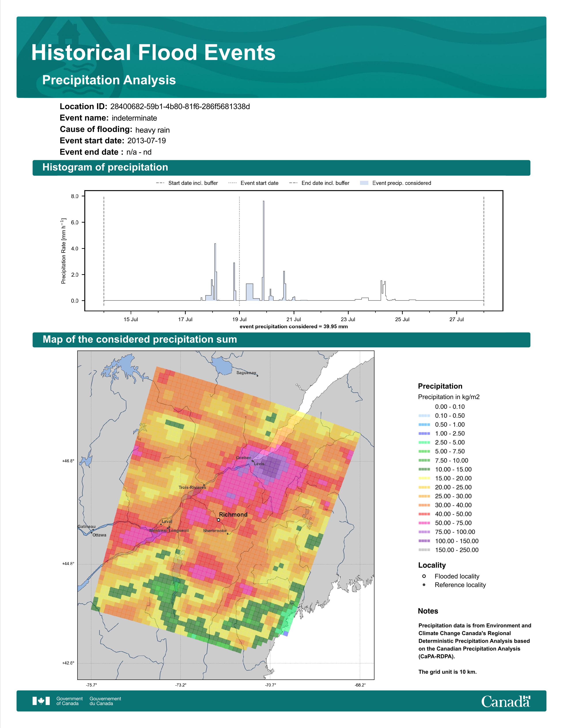The height and width of the screenshot is (728, 563).
Task: Click the Precipitation Rate y-axis label
Action: coord(63,251)
